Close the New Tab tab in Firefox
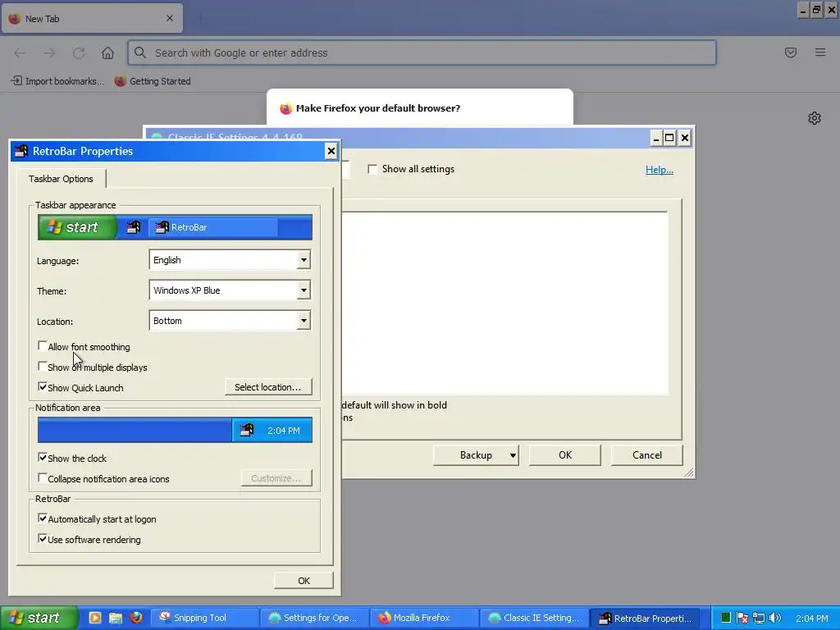 coord(170,18)
